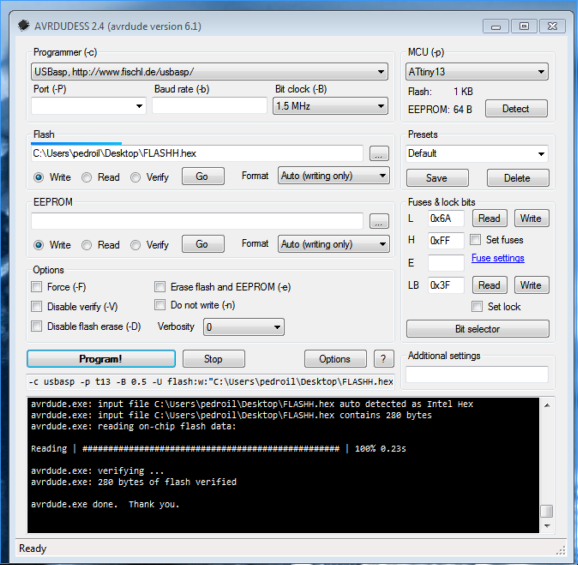578x565 pixels.
Task: Click the Options button
Action: click(x=335, y=359)
